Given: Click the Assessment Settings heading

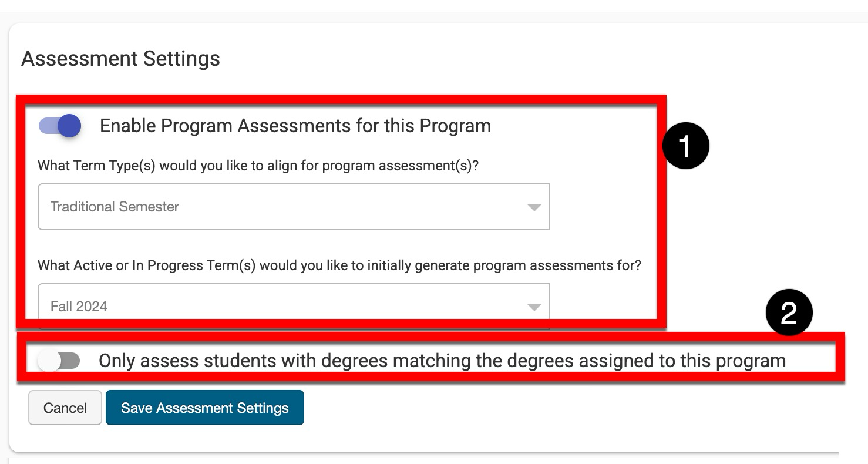Looking at the screenshot, I should click(x=120, y=59).
